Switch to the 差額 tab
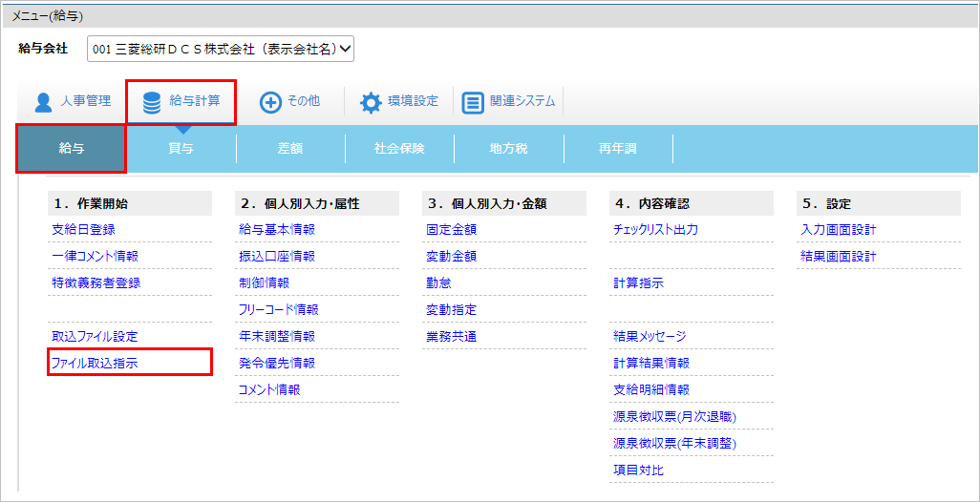The height and width of the screenshot is (502, 980). pyautogui.click(x=290, y=149)
